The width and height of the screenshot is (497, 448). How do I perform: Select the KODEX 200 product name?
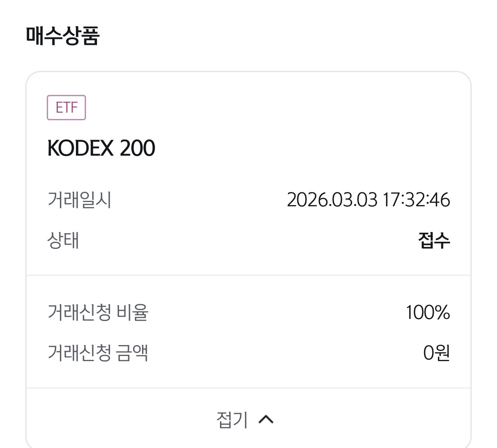(101, 148)
